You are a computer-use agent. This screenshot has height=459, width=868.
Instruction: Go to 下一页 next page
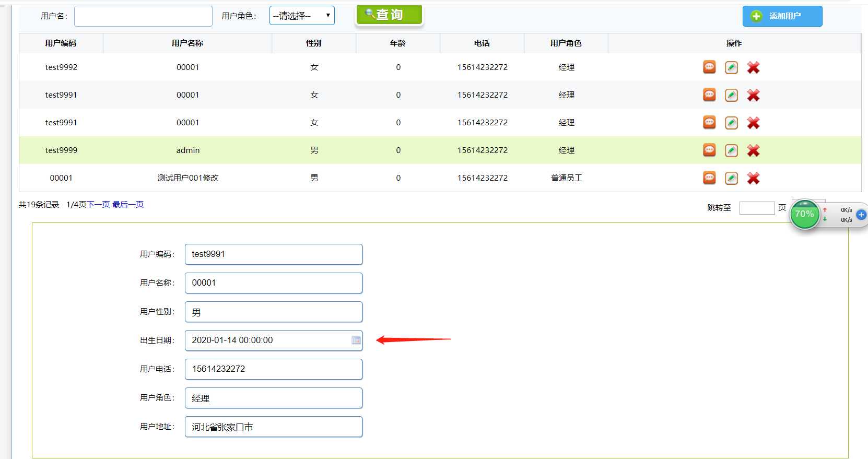(98, 205)
